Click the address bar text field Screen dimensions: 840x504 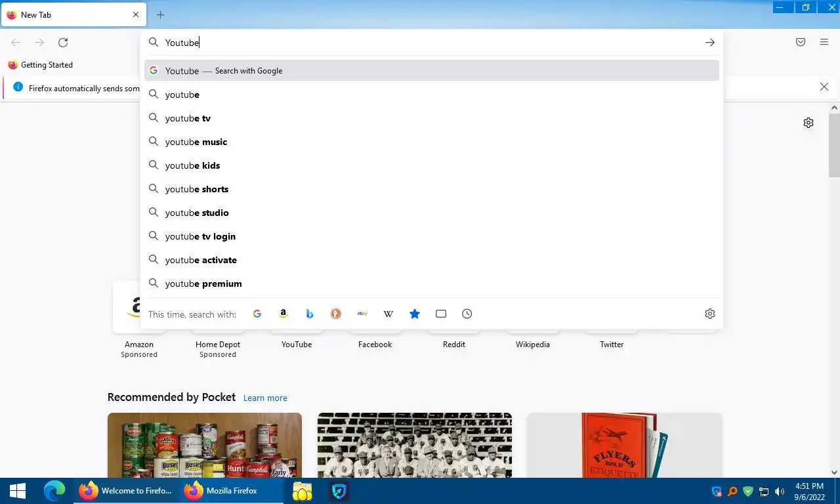coord(432,43)
